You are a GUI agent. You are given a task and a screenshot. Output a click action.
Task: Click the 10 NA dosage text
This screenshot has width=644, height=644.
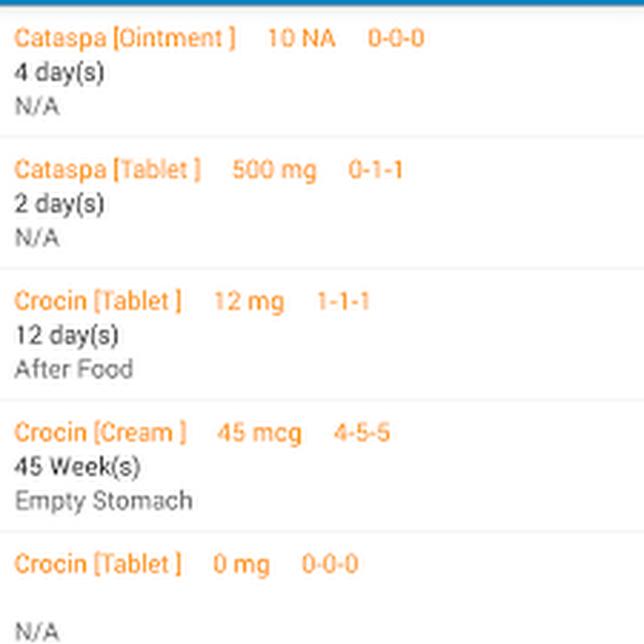(301, 38)
